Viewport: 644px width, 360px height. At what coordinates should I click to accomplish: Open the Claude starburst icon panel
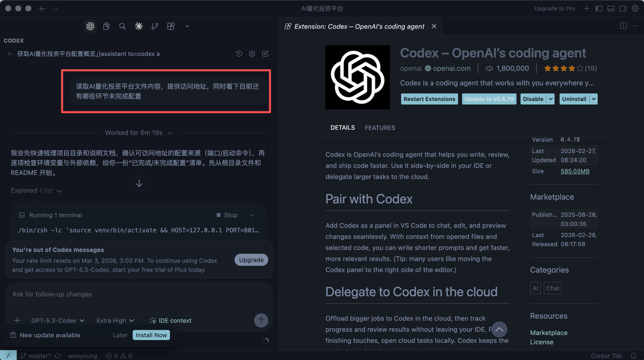pos(138,26)
